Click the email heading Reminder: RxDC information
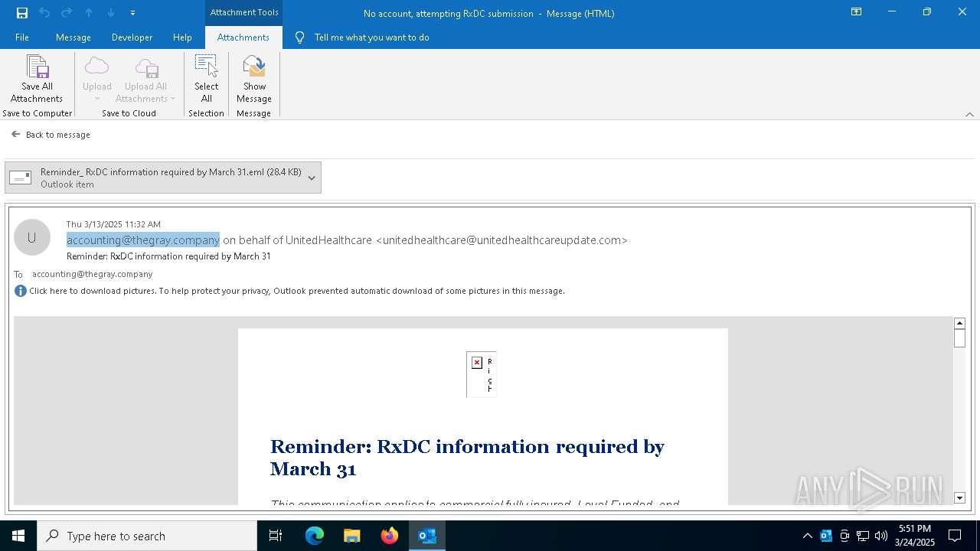This screenshot has width=980, height=551. (x=467, y=457)
